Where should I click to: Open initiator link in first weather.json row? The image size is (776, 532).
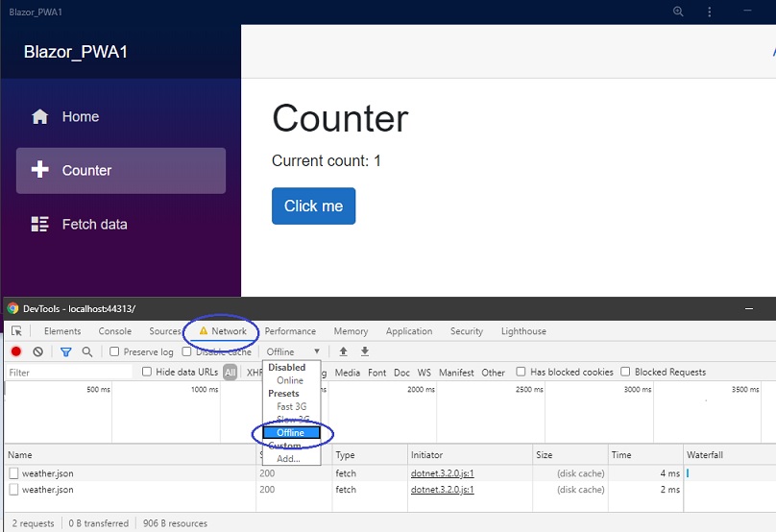443,473
